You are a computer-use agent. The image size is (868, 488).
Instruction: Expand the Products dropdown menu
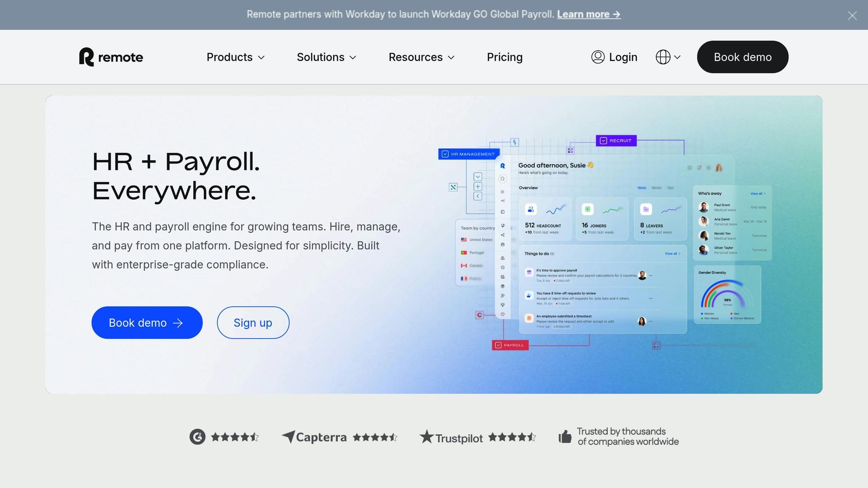pyautogui.click(x=235, y=57)
